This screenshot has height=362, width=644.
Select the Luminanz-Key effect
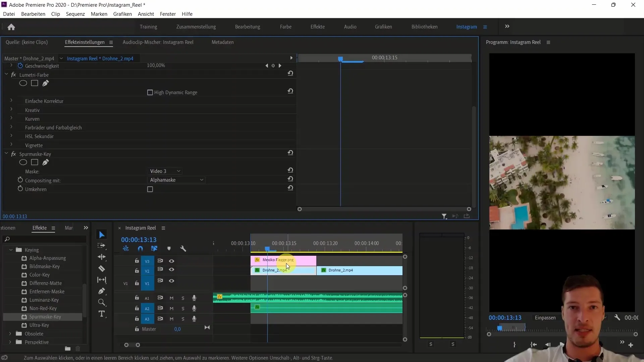44,300
